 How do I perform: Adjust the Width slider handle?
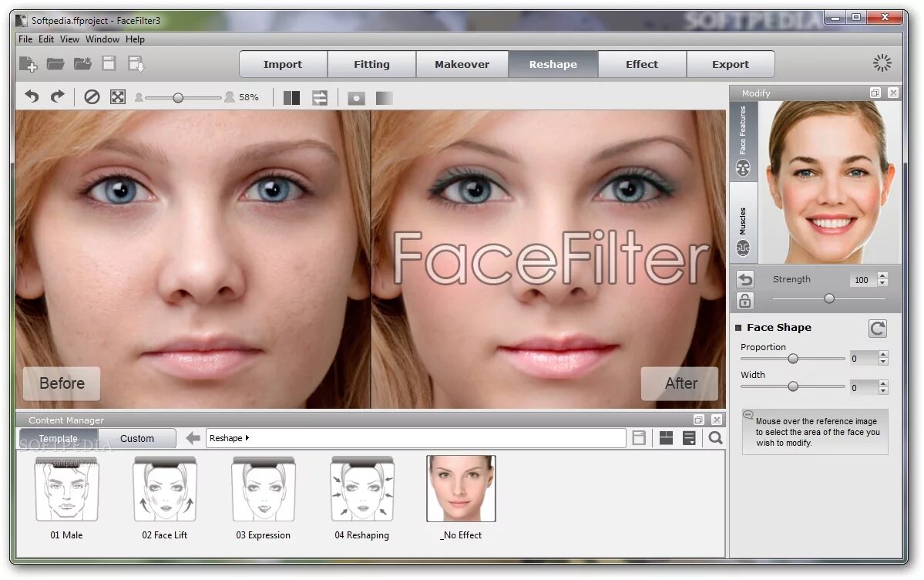pyautogui.click(x=793, y=386)
